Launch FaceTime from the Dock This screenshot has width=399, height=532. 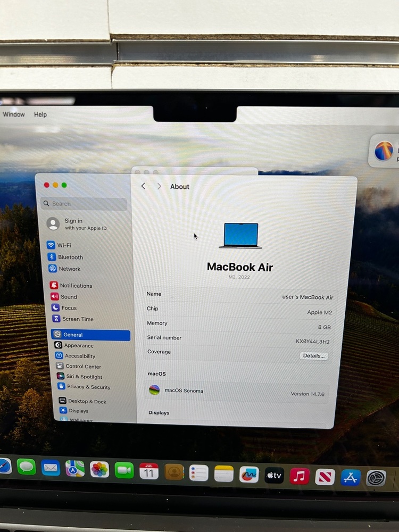pos(124,470)
